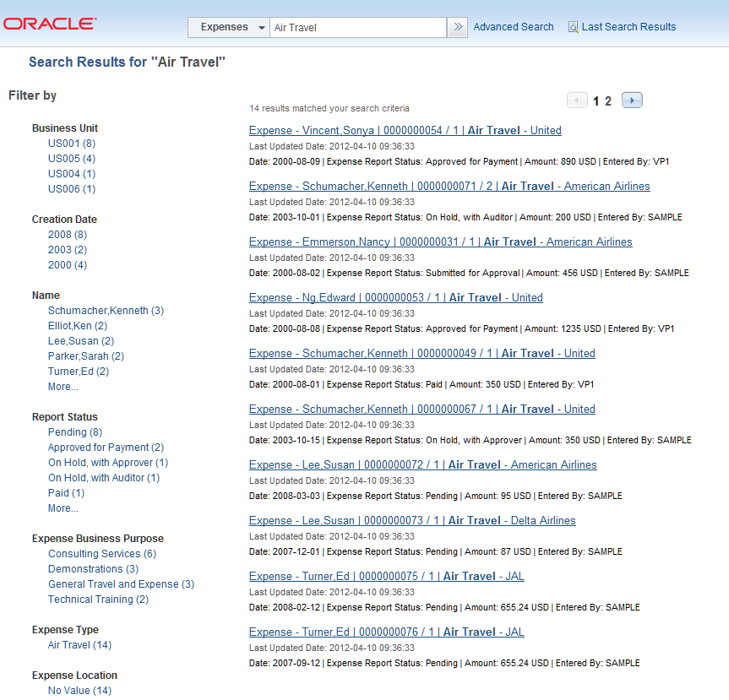Open Vincent,Sonya expense 0000000054 result
Viewport: 729px width, 700px height.
[405, 131]
